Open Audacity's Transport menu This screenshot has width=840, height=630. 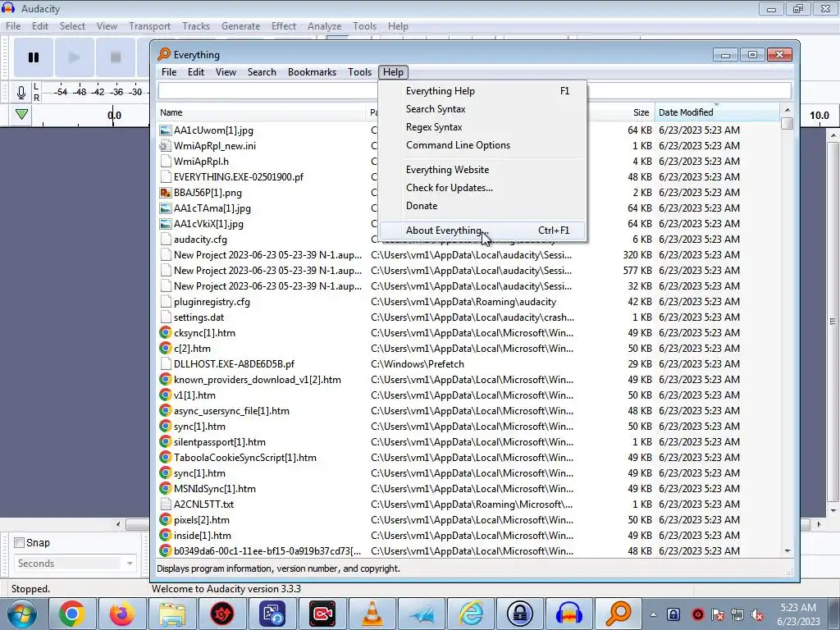click(x=149, y=26)
